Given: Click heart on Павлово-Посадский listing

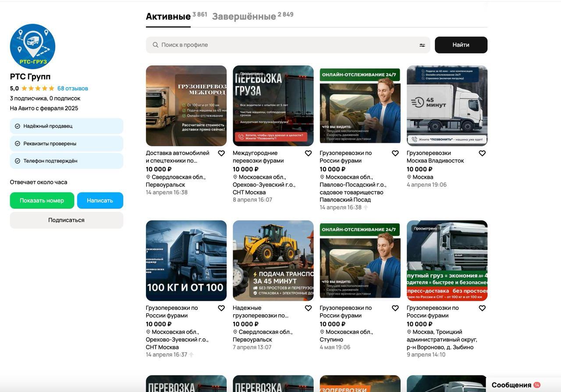Looking at the screenshot, I should 395,153.
